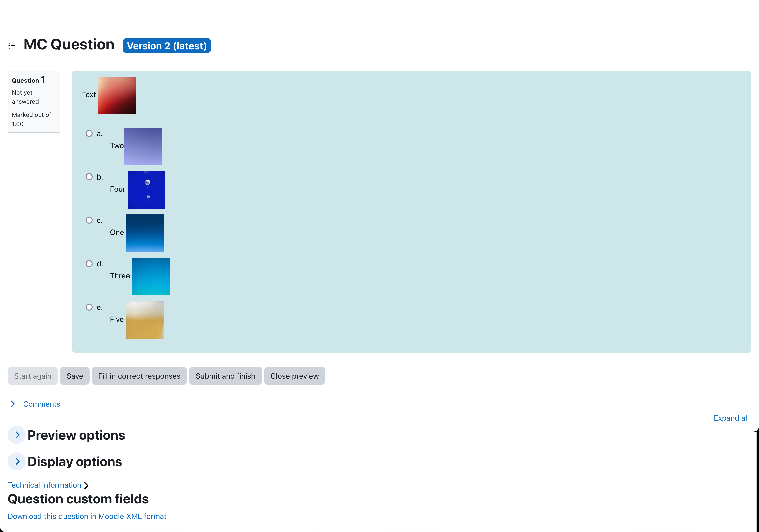
Task: Click answer label Three
Action: click(x=120, y=276)
